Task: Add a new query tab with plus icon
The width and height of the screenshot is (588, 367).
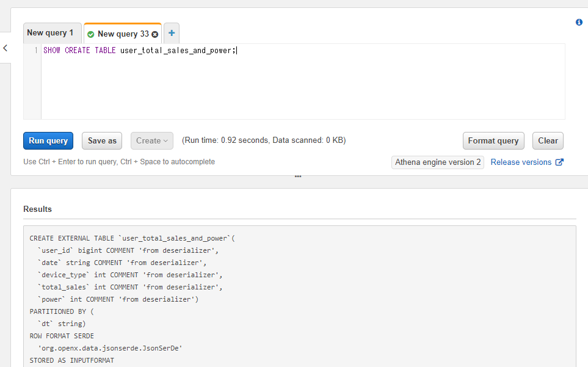Action: [172, 34]
